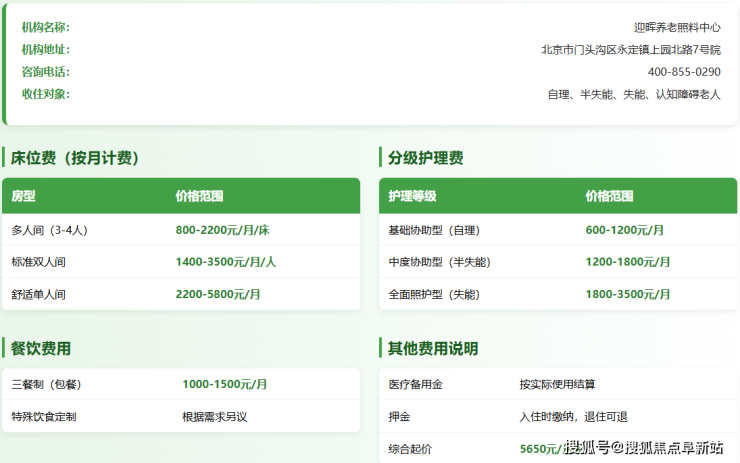The width and height of the screenshot is (740, 463).
Task: Click price 1400-3500元/月/人
Action: [226, 262]
